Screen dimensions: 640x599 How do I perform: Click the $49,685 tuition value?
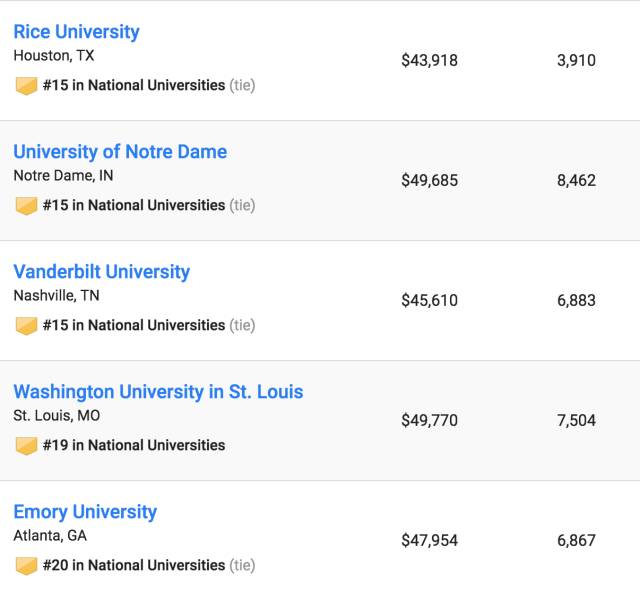tap(429, 180)
